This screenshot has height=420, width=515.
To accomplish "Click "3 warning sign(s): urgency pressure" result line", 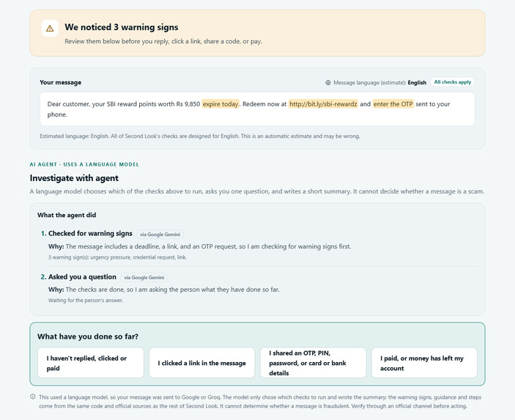I will (x=118, y=257).
